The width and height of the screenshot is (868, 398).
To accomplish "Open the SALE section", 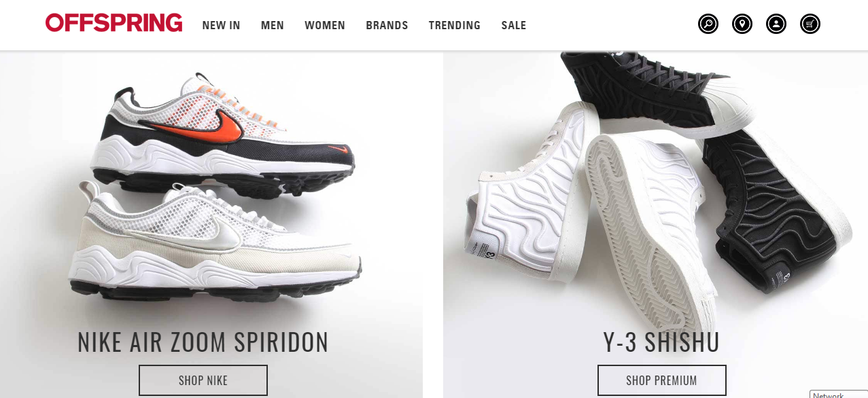I will [x=514, y=25].
